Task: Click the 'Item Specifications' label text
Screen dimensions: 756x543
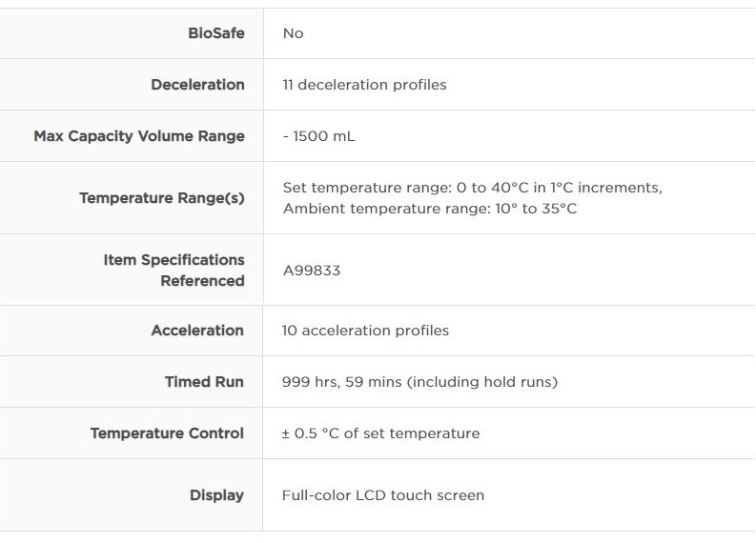Action: point(174,260)
